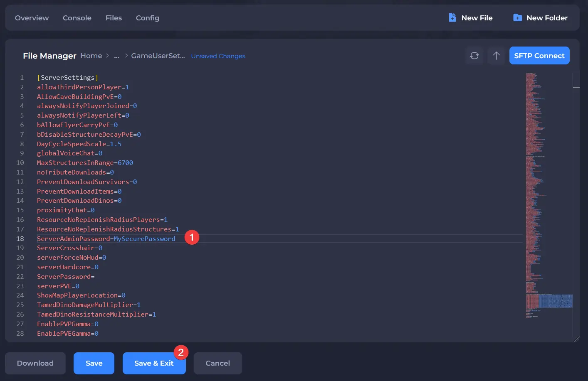Click the PreventDownloadDinos=0 line
588x381 pixels.
(x=79, y=201)
